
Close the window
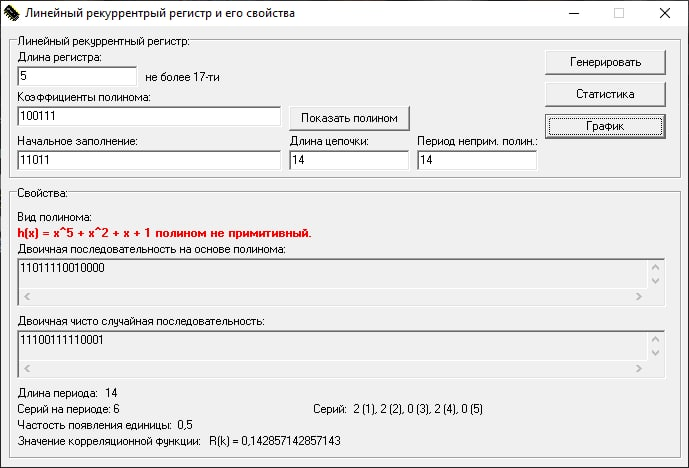point(665,13)
